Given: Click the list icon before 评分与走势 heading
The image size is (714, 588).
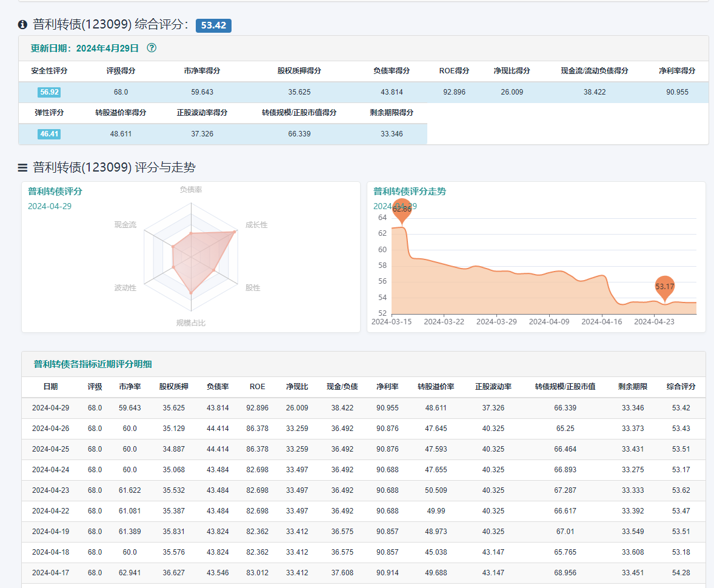Looking at the screenshot, I should click(x=23, y=168).
